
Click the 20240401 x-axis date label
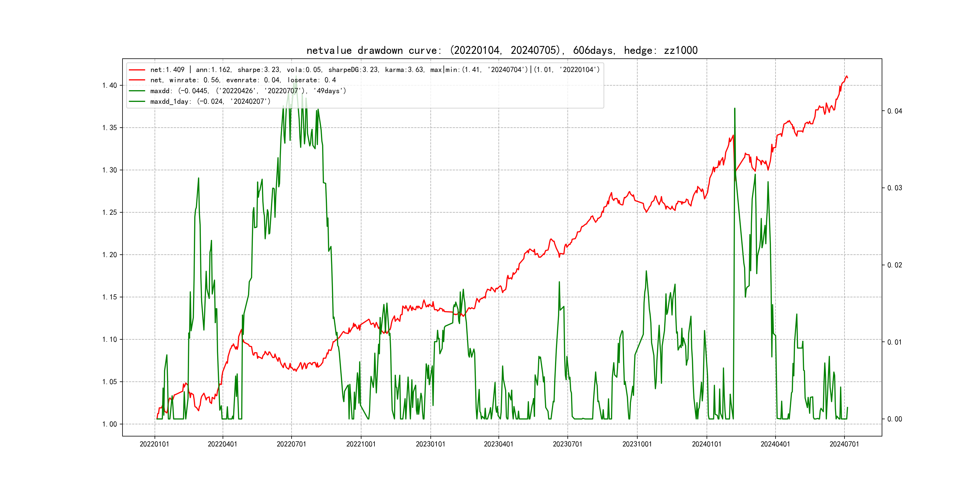[x=775, y=444]
